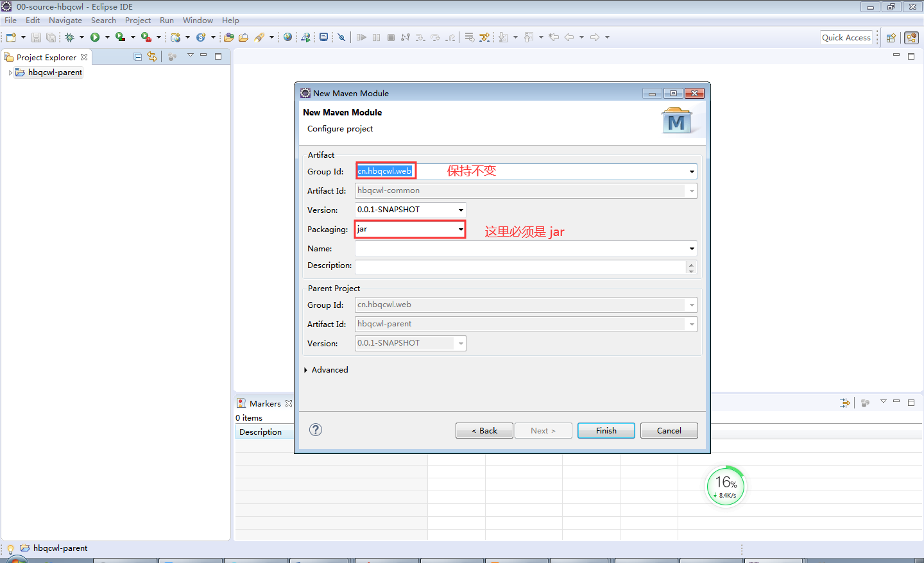The width and height of the screenshot is (924, 563).
Task: Toggle Use Step Filters
Action: (x=484, y=37)
